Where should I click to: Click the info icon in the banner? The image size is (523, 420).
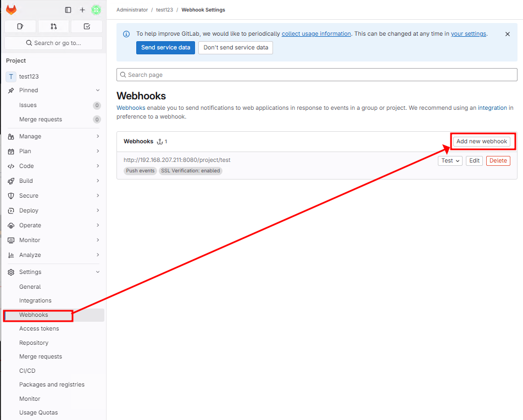tap(126, 34)
